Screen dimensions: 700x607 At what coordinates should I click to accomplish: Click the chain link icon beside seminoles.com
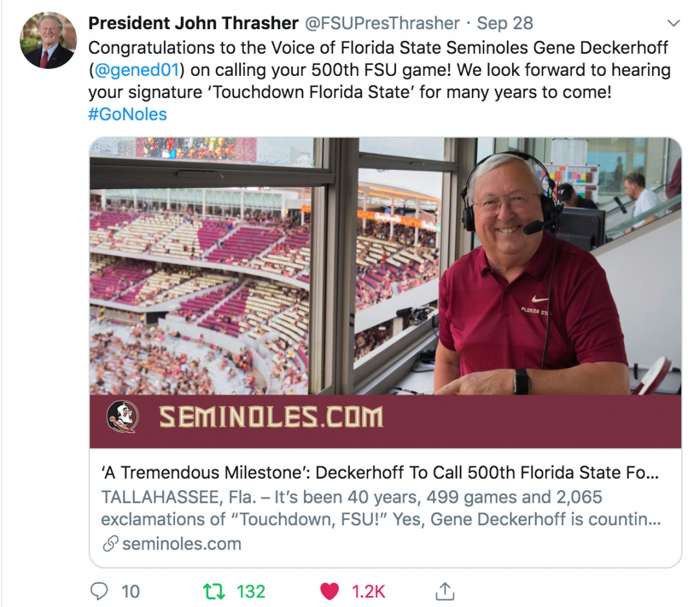111,543
